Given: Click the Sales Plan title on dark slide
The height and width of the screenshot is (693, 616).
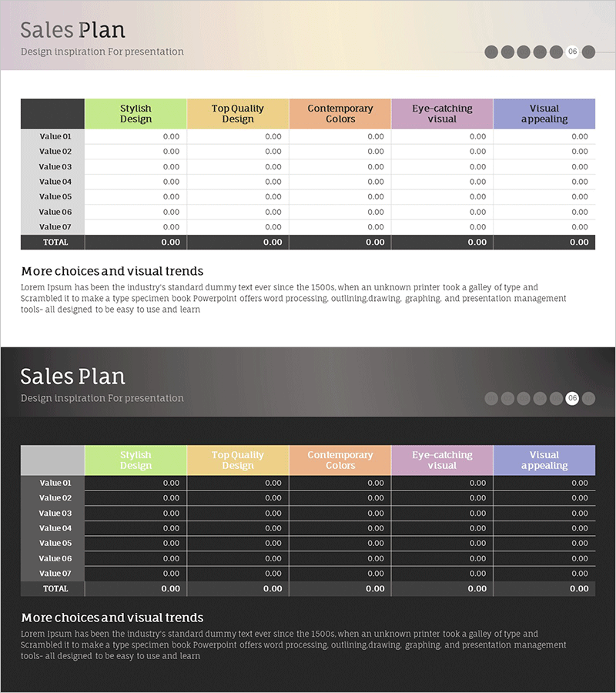Looking at the screenshot, I should [x=72, y=377].
